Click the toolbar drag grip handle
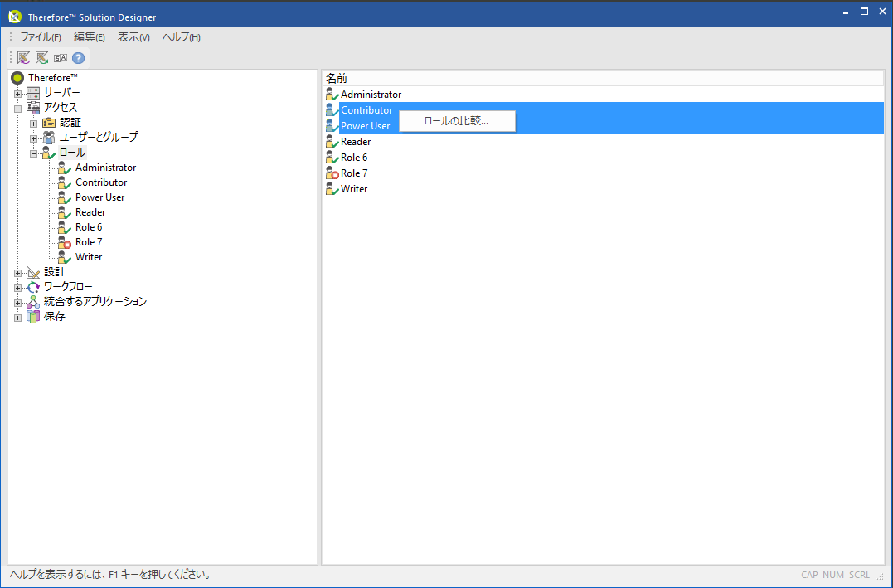The image size is (893, 588). [10, 57]
